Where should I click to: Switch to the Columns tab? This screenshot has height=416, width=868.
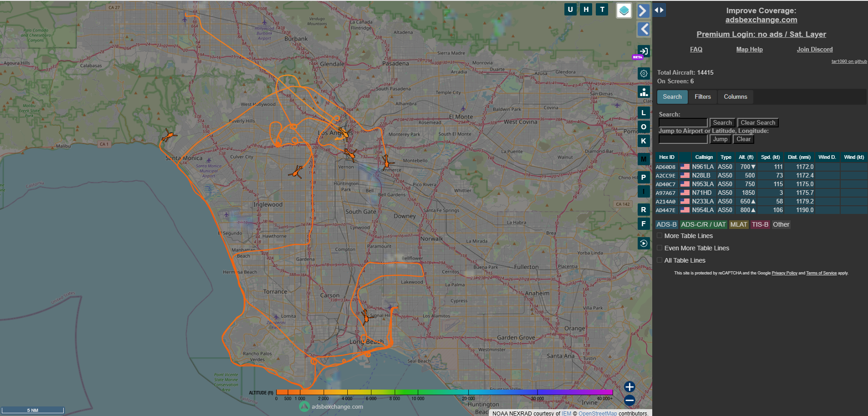[x=736, y=97]
